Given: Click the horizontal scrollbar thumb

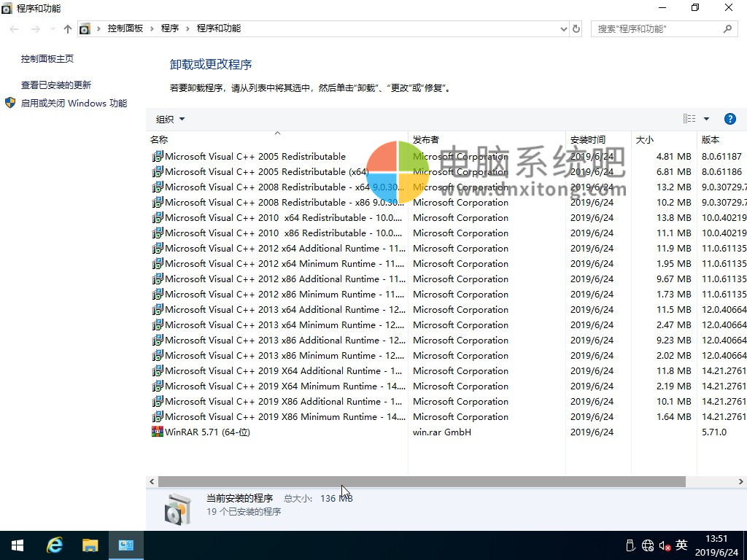Looking at the screenshot, I should click(x=422, y=482).
